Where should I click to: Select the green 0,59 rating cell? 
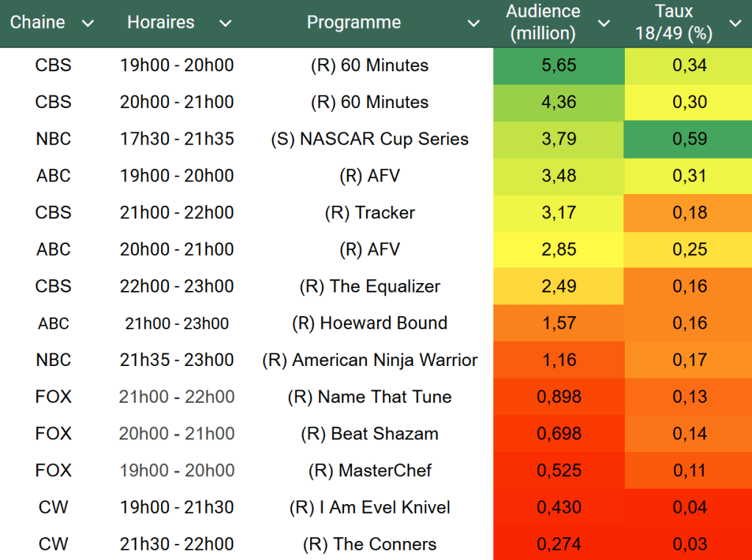[x=689, y=139]
